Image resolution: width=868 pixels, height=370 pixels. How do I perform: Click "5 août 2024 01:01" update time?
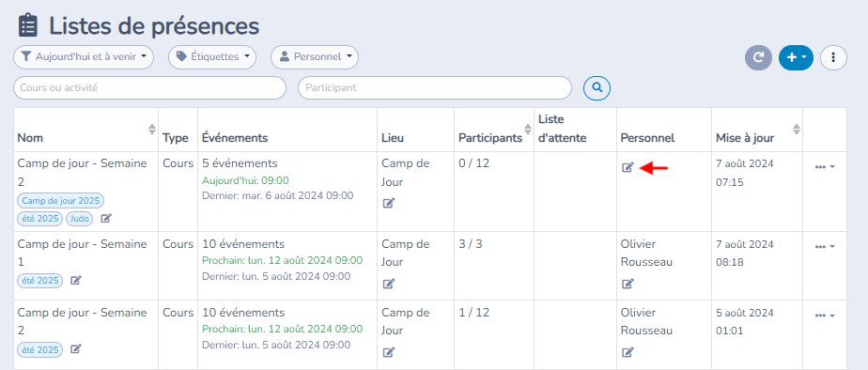pyautogui.click(x=745, y=321)
